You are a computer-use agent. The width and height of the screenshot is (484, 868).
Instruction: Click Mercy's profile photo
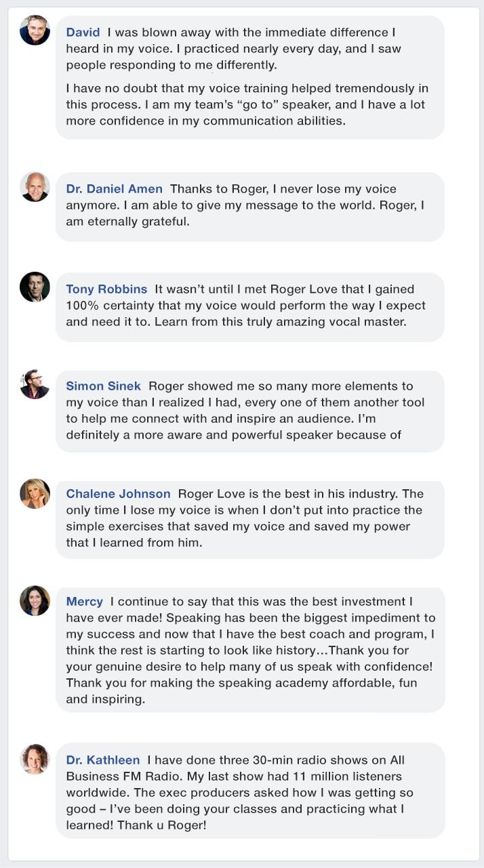pos(35,600)
